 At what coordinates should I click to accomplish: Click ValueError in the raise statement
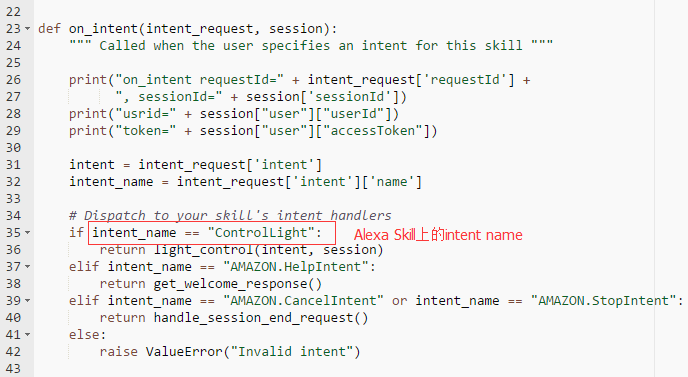(184, 352)
